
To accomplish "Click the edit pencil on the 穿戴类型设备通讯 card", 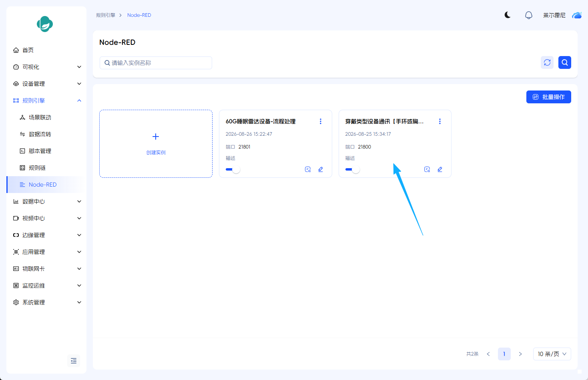I will 440,169.
